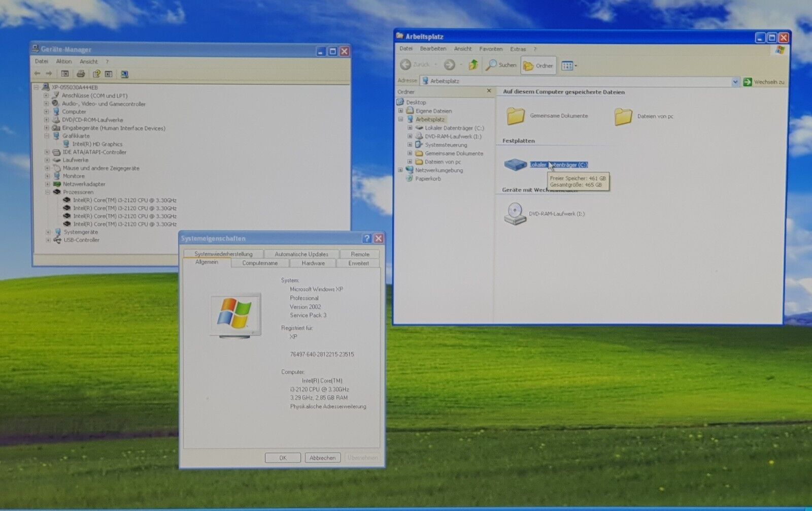The image size is (812, 511).
Task: Click the help question mark in Systemeigenschaften
Action: pyautogui.click(x=366, y=238)
